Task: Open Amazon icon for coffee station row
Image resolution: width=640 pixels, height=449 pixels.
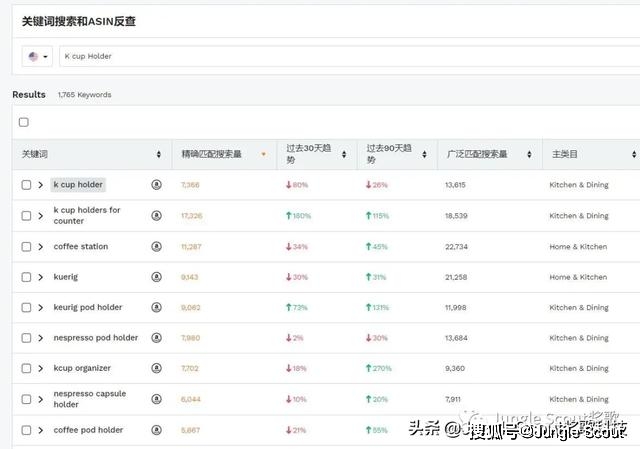Action: tap(156, 247)
